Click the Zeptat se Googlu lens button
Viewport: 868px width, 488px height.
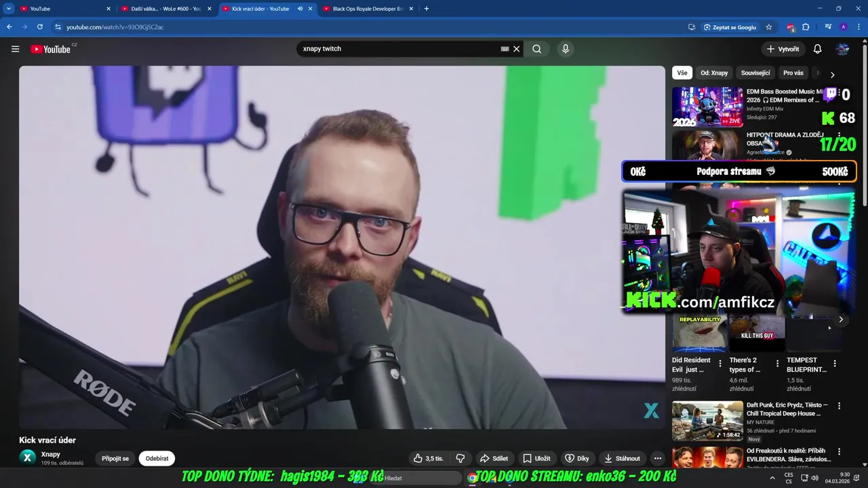tap(730, 27)
